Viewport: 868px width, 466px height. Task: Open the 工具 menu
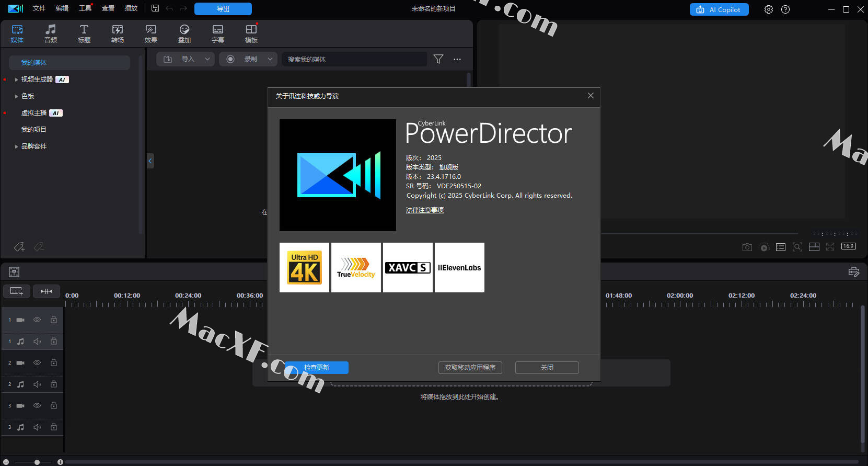(85, 8)
